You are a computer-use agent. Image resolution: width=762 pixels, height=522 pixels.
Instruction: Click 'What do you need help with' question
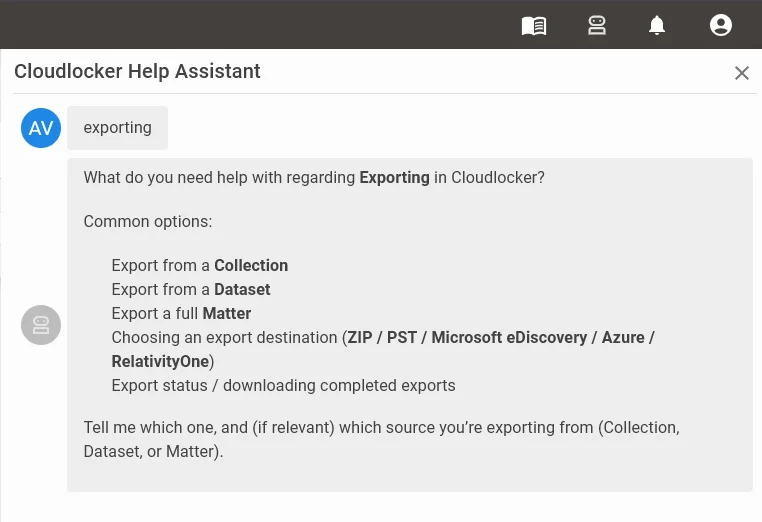314,177
